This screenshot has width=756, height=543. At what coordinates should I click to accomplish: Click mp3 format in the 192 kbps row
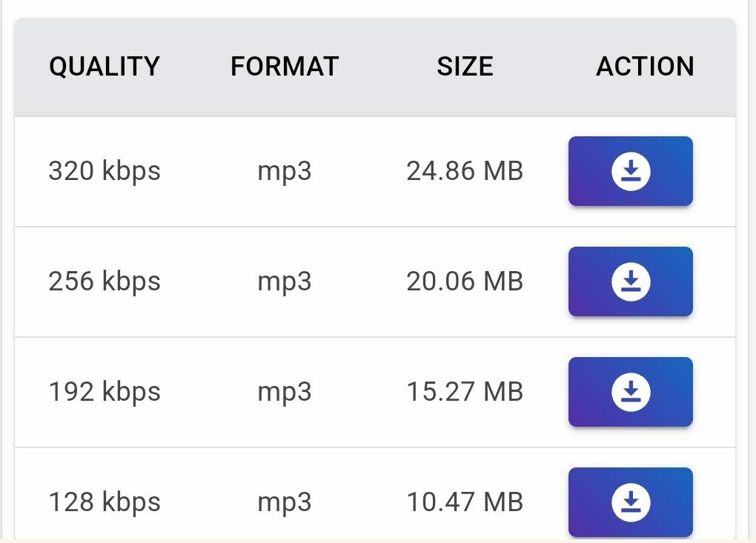click(285, 393)
